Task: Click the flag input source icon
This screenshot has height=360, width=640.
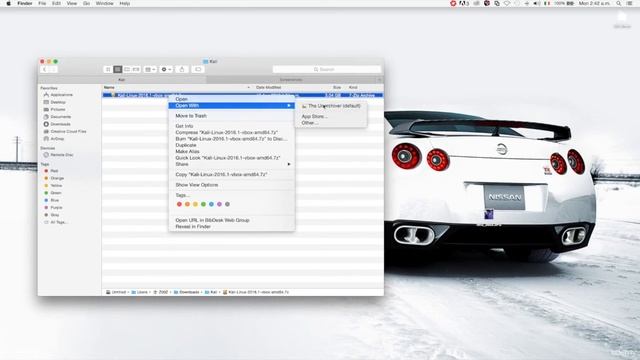Action: (x=547, y=3)
